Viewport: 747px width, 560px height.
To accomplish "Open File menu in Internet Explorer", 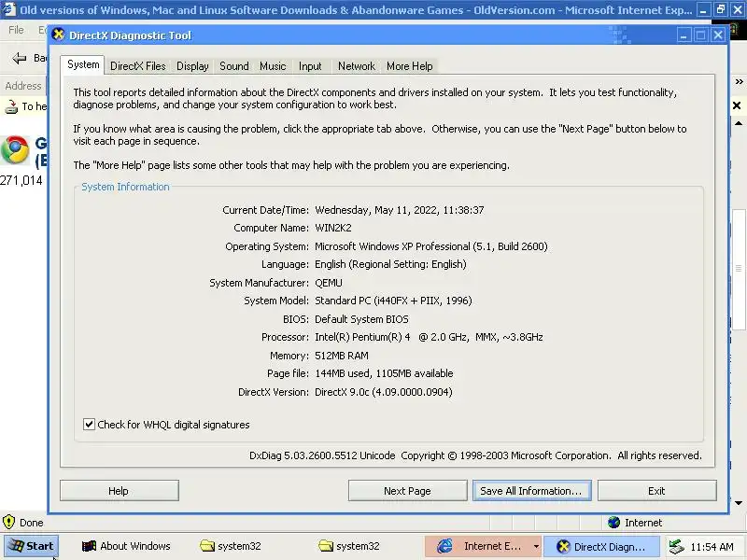I will [x=16, y=30].
